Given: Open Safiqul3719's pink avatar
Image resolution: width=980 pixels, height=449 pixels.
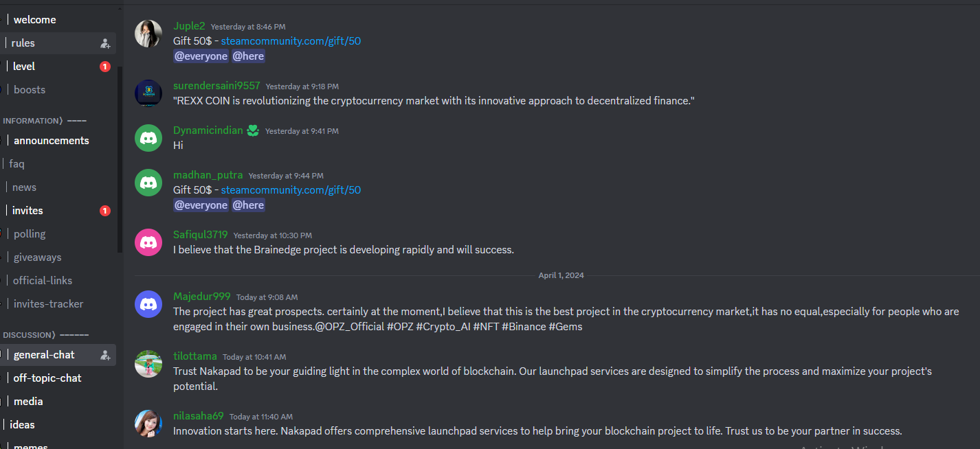Looking at the screenshot, I should coord(148,242).
